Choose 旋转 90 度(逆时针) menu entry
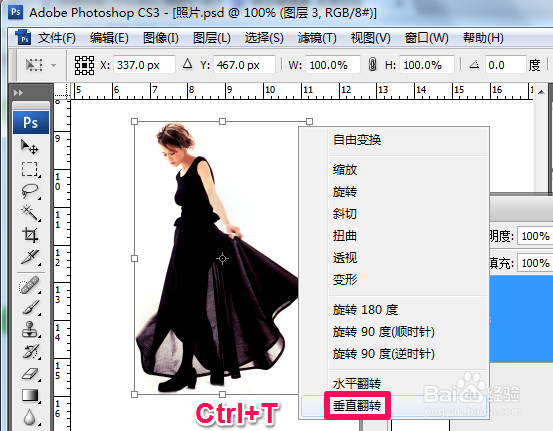553x431 pixels. click(x=394, y=354)
